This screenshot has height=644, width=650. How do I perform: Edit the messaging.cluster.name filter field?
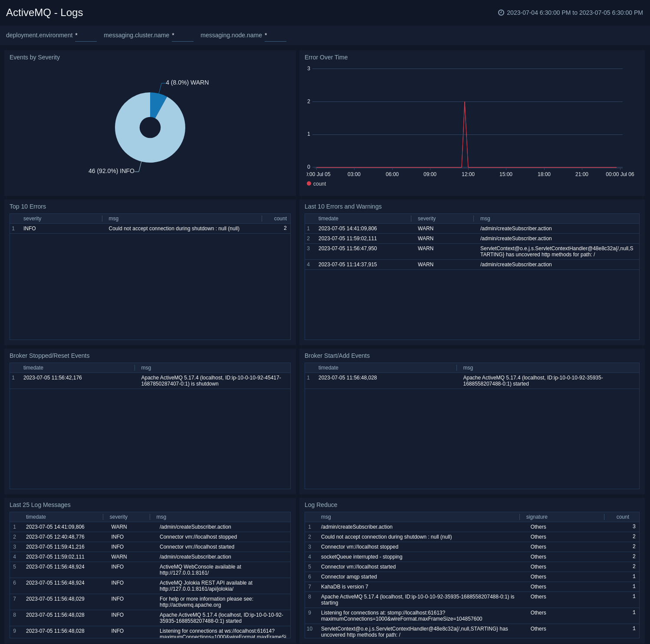182,36
